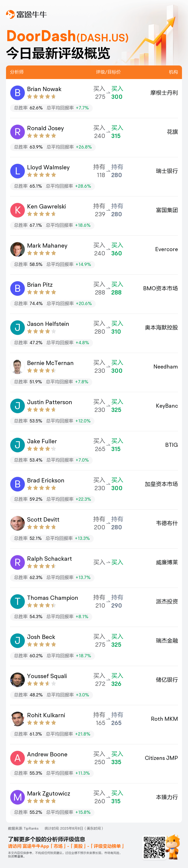Select Brian Nowak's blue B avatar

click(18, 93)
